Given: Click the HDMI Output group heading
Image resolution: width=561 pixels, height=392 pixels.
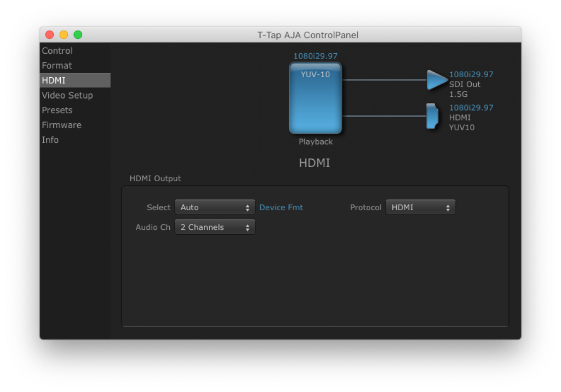Looking at the screenshot, I should click(155, 178).
